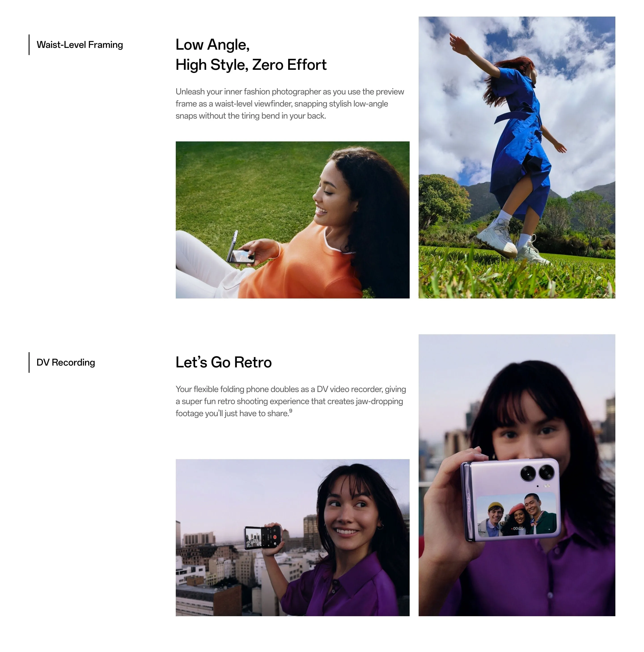Click the Waist-Level Framing section label
The height and width of the screenshot is (652, 644).
(x=80, y=45)
